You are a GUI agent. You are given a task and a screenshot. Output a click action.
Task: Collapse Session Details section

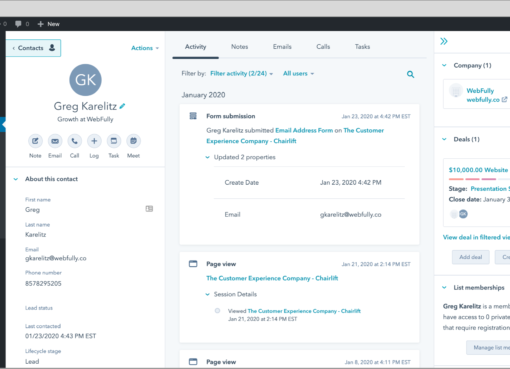point(207,294)
